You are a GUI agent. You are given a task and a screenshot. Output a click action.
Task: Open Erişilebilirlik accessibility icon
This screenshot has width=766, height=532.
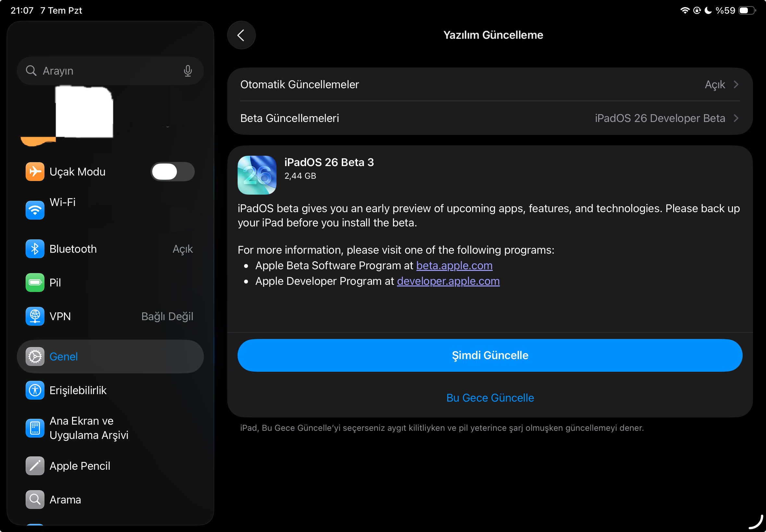(x=35, y=390)
